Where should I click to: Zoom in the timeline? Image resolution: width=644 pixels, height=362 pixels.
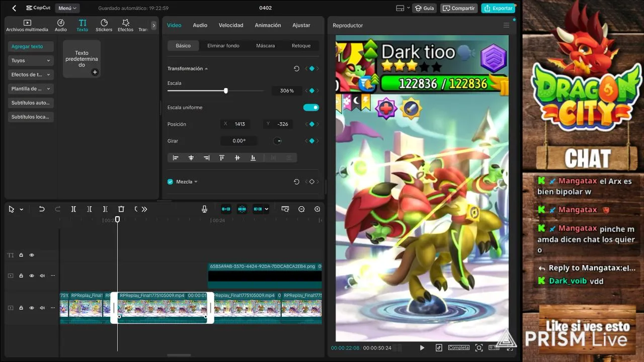317,209
